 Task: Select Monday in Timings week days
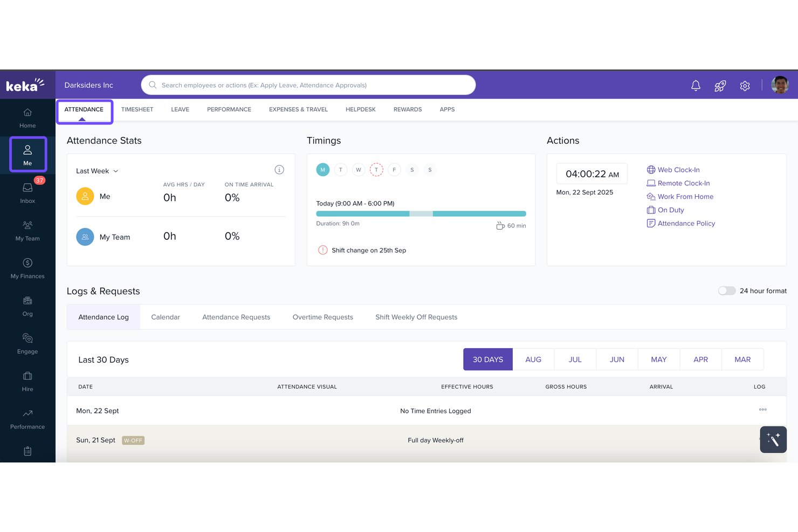pos(322,170)
